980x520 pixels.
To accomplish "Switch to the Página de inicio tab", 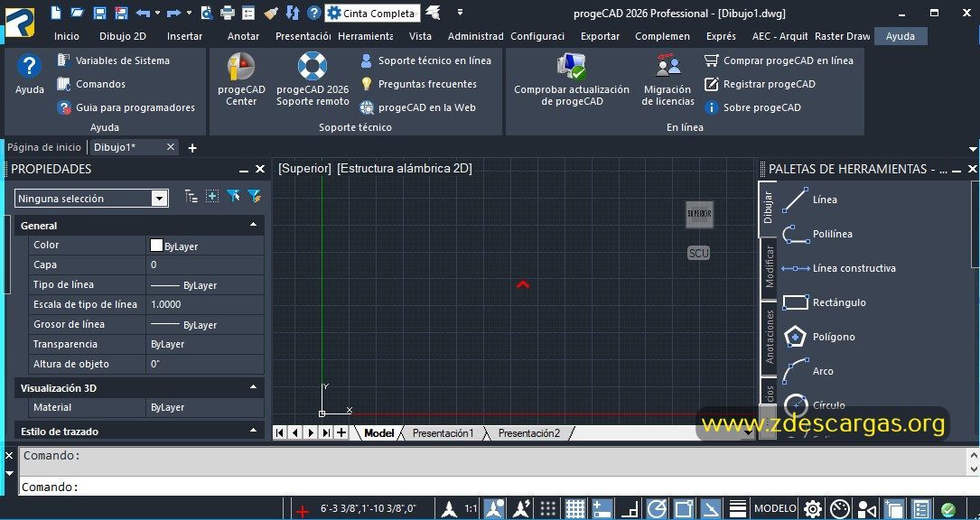I will [x=44, y=147].
